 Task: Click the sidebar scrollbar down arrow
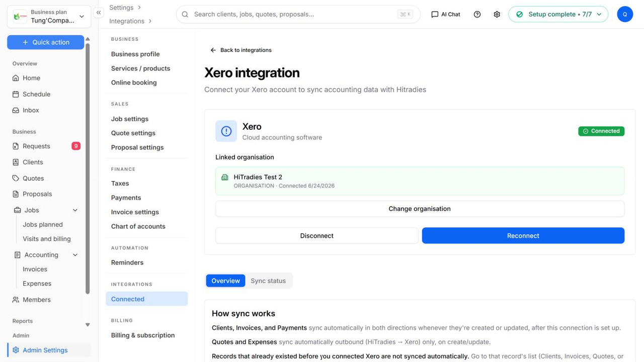88,325
